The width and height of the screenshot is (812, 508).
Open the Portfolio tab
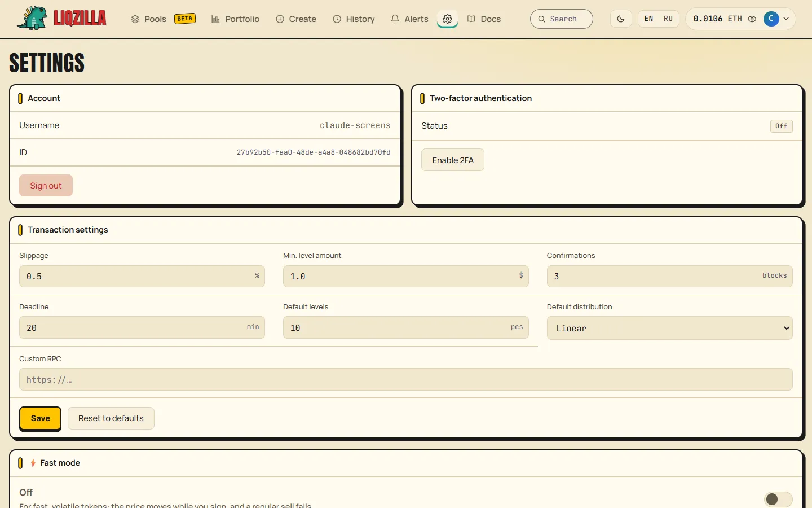pyautogui.click(x=236, y=19)
